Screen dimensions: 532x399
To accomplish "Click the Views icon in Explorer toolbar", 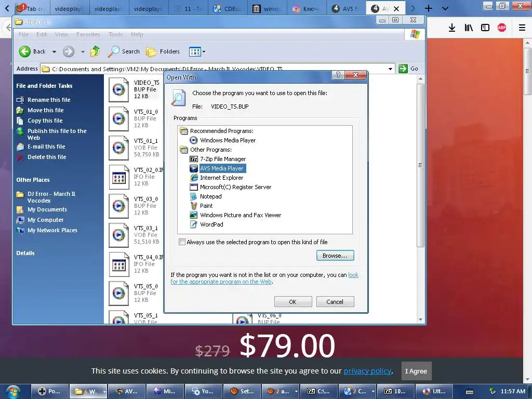I will tap(195, 51).
